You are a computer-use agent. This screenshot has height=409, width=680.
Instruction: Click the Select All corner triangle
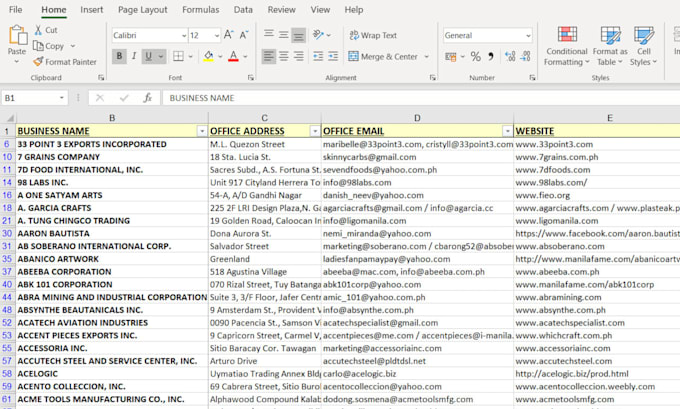pyautogui.click(x=8, y=118)
